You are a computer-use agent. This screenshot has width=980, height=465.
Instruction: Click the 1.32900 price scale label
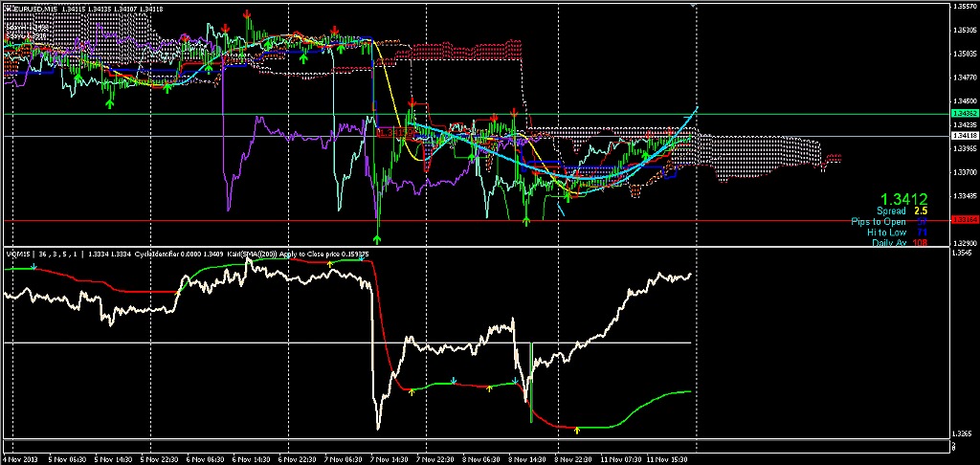963,242
